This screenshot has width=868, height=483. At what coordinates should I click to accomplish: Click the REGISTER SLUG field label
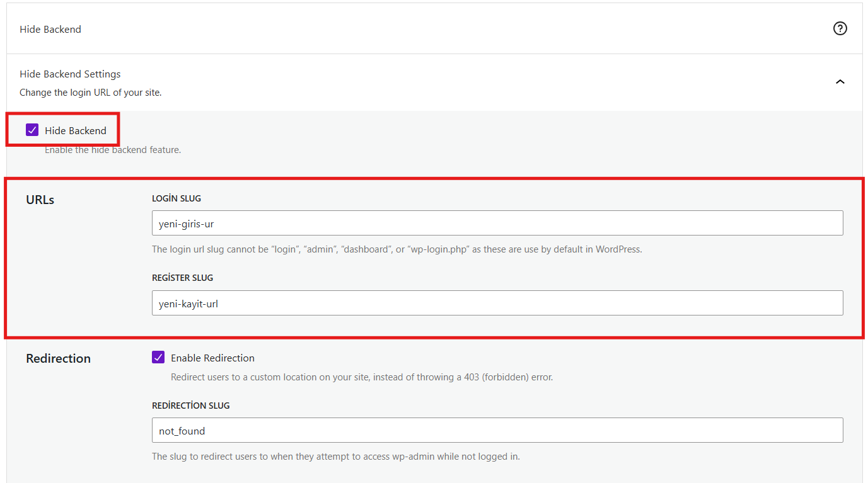[183, 278]
